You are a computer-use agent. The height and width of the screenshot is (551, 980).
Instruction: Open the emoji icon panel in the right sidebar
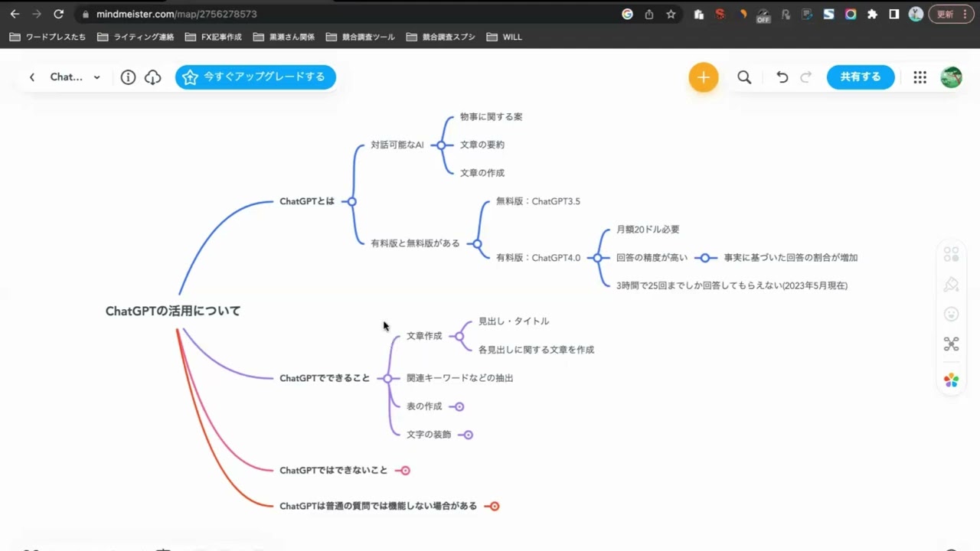coord(951,314)
